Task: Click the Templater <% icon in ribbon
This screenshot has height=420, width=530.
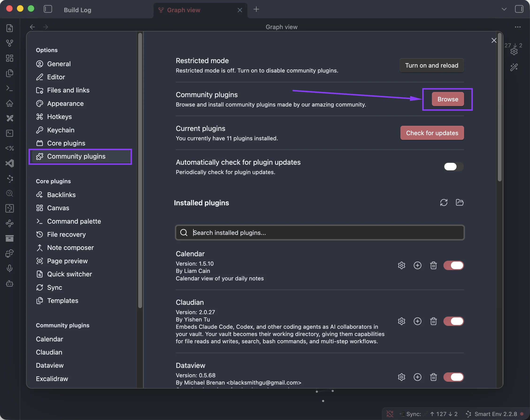Action: pyautogui.click(x=10, y=148)
